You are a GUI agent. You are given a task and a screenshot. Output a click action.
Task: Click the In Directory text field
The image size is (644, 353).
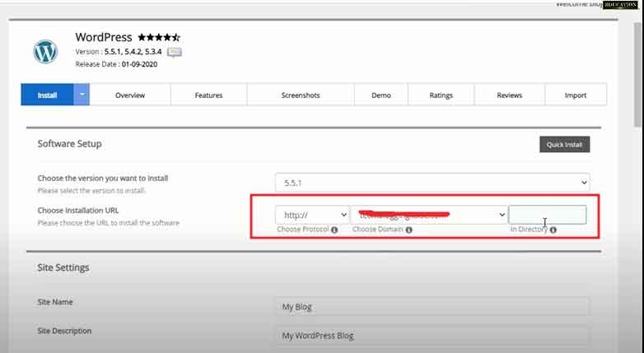click(x=547, y=215)
